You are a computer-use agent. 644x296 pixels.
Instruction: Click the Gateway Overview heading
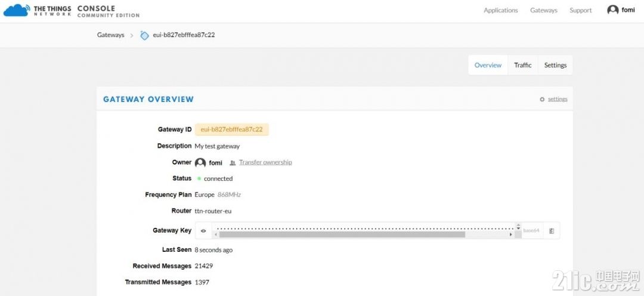click(148, 99)
